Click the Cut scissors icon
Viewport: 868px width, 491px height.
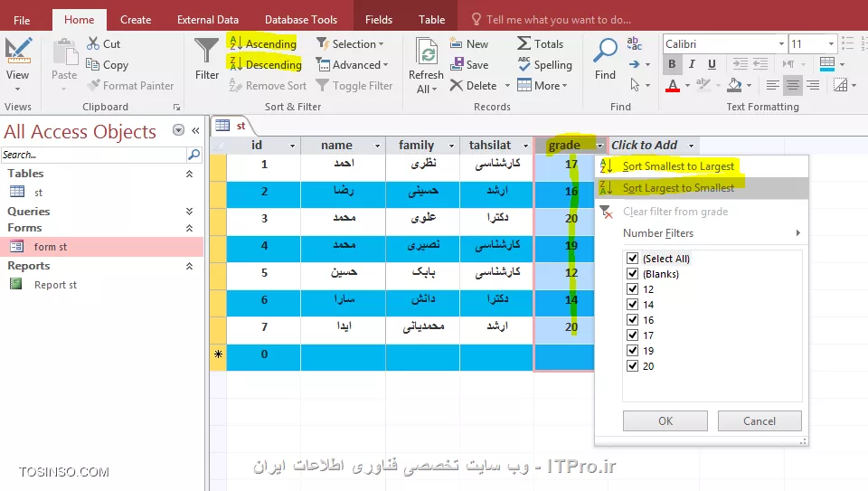click(93, 43)
